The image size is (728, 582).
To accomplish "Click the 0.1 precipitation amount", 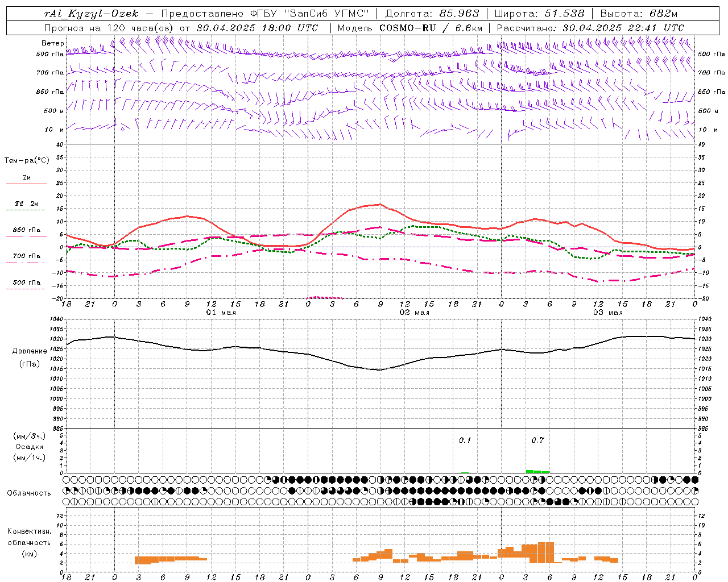I will 465,440.
